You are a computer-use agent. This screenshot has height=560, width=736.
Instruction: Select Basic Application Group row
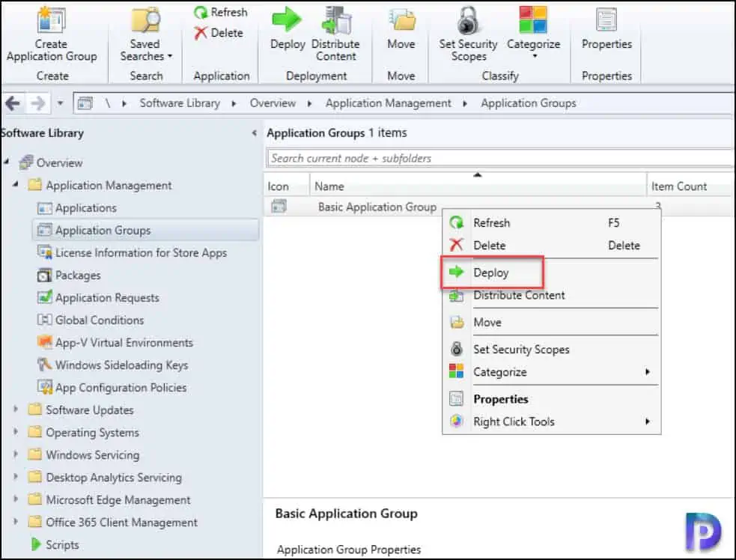pos(499,207)
